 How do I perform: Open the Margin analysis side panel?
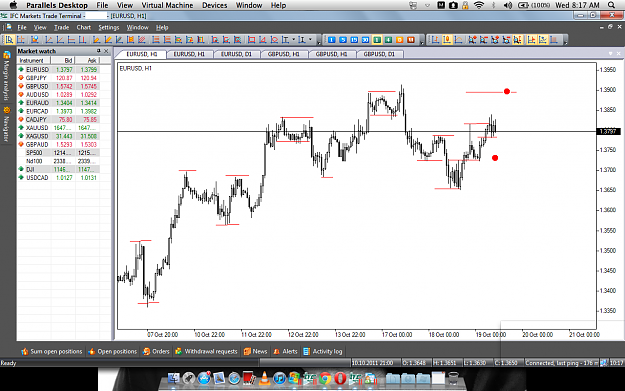click(x=6, y=76)
